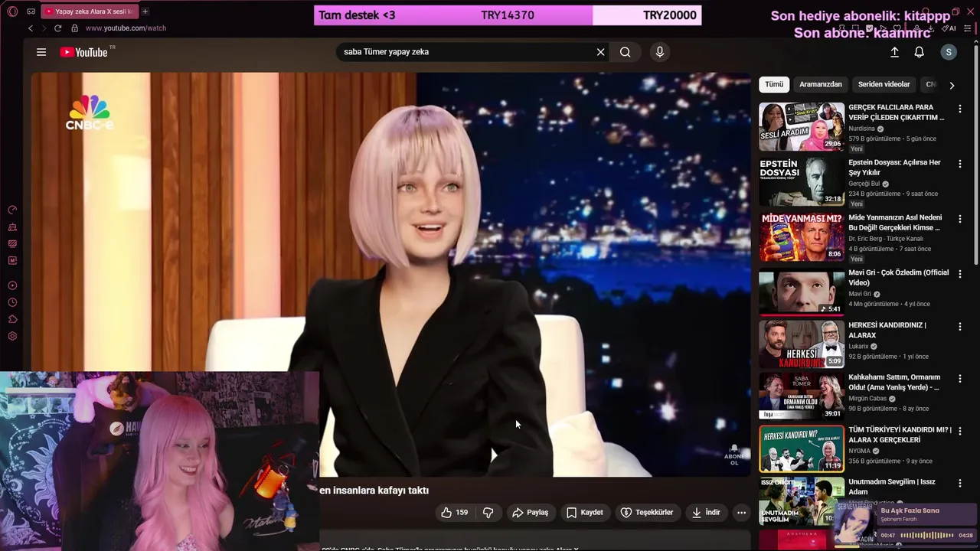Clear the search box with the X
This screenshot has width=980, height=551.
[600, 52]
